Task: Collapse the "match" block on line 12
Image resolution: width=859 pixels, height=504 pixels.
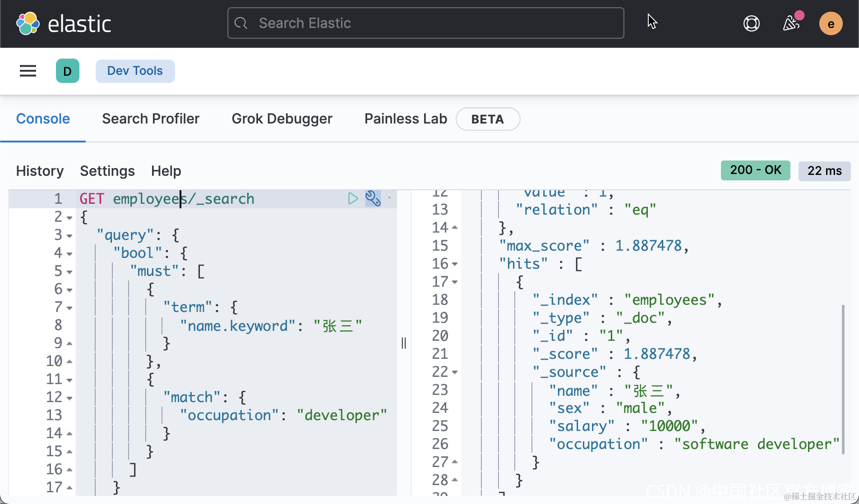Action: pos(69,398)
